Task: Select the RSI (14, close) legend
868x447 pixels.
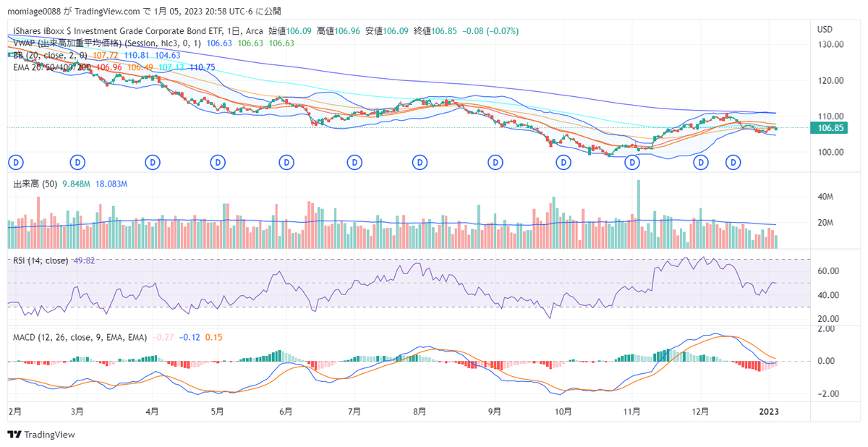Action: click(x=41, y=260)
